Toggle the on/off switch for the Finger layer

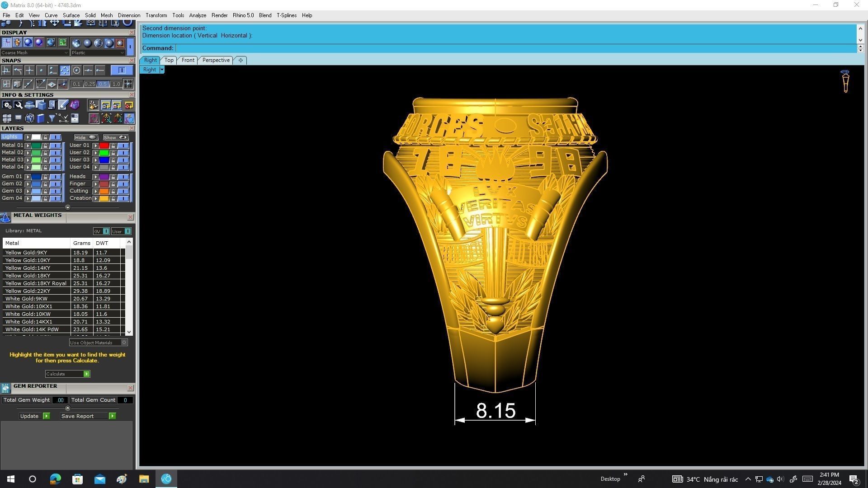click(x=123, y=184)
